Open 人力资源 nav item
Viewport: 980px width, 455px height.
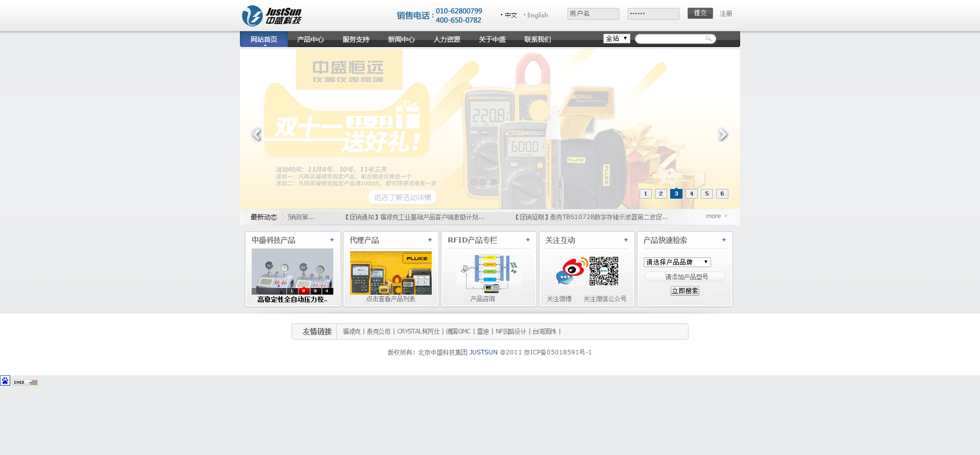tap(447, 39)
